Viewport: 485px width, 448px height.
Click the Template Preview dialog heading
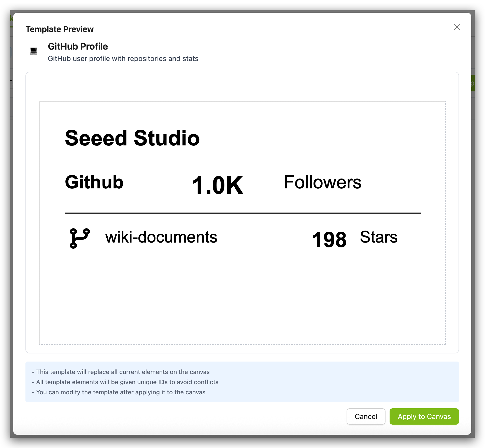click(x=60, y=29)
